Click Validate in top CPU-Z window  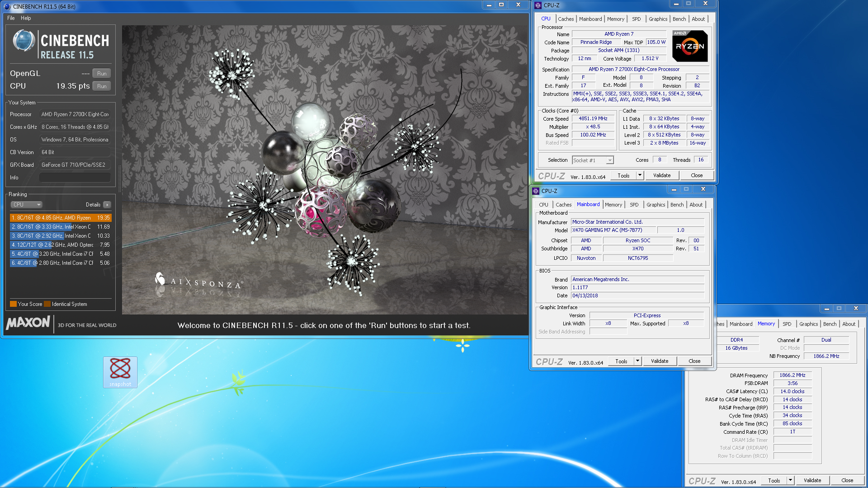(661, 175)
